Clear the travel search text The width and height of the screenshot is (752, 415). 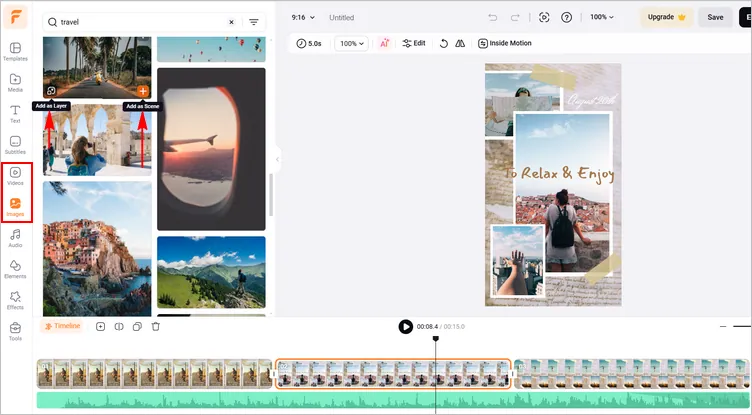[231, 22]
